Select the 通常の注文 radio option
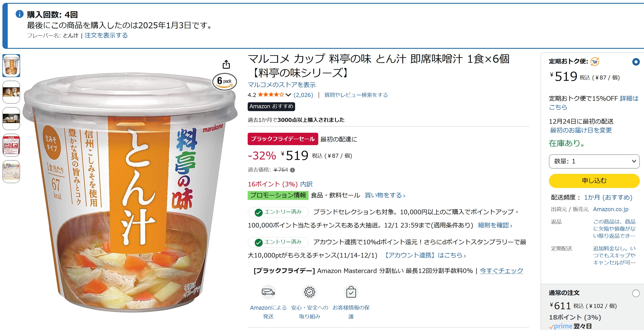This screenshot has height=330, width=644. pyautogui.click(x=635, y=293)
